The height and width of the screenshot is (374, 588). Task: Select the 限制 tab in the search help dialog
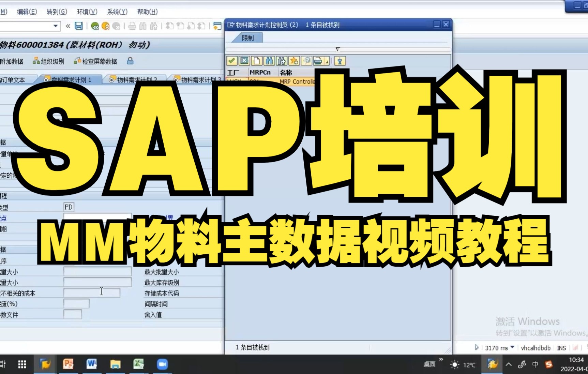[248, 38]
